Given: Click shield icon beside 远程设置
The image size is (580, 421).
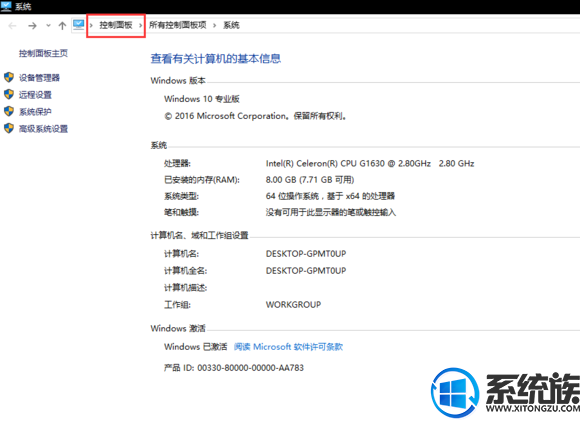Looking at the screenshot, I should point(9,94).
